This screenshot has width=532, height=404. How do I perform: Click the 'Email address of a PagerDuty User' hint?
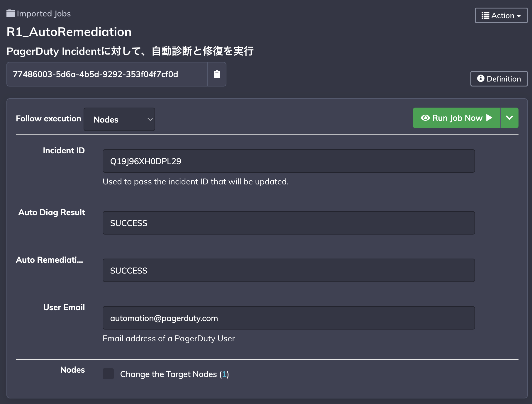[x=169, y=339]
